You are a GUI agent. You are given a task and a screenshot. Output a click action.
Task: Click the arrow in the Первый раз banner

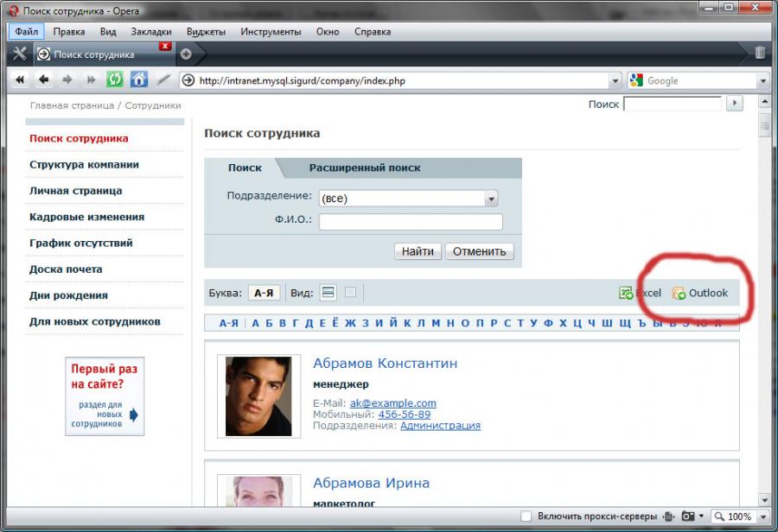pyautogui.click(x=133, y=415)
